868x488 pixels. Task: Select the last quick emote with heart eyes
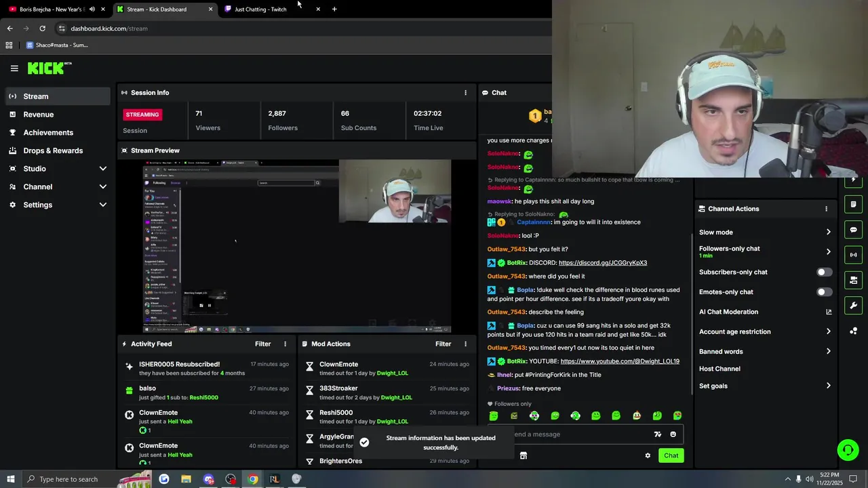pyautogui.click(x=677, y=415)
